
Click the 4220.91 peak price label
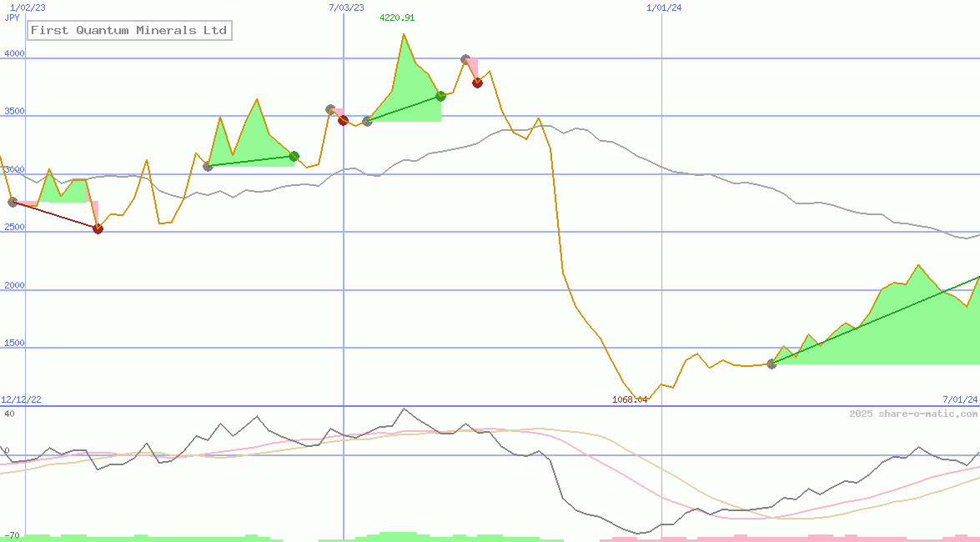pyautogui.click(x=397, y=18)
